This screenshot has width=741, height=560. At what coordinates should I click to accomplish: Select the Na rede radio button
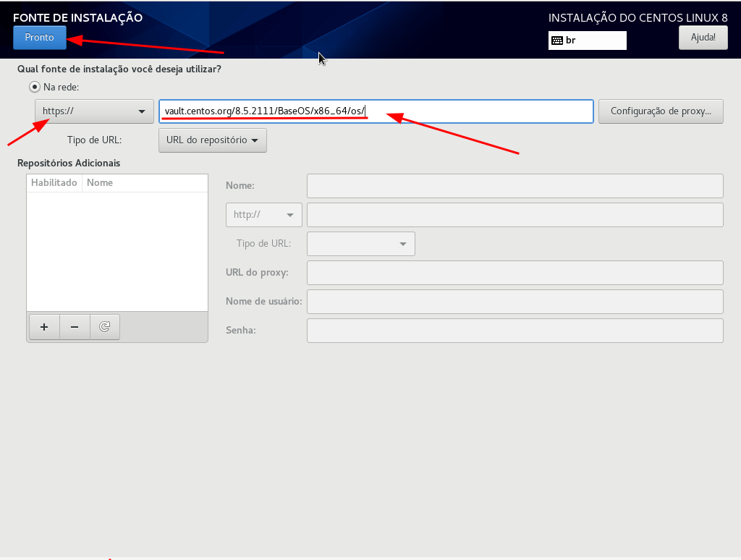click(x=35, y=87)
